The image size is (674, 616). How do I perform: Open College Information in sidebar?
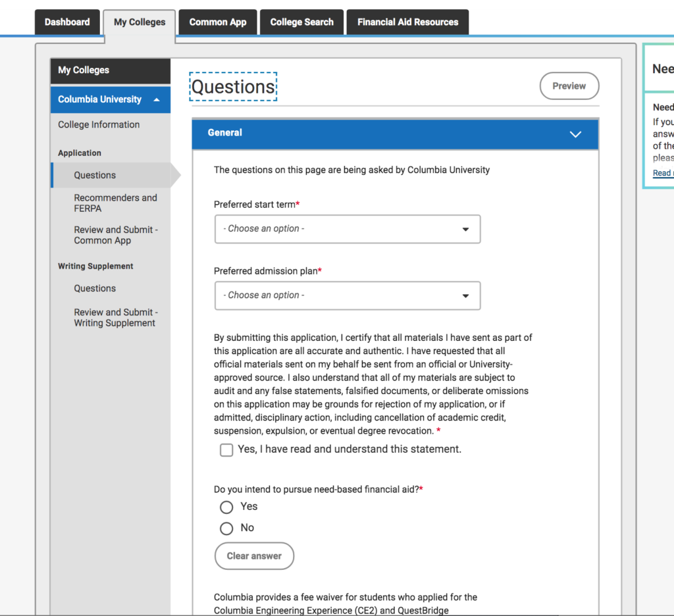[99, 124]
